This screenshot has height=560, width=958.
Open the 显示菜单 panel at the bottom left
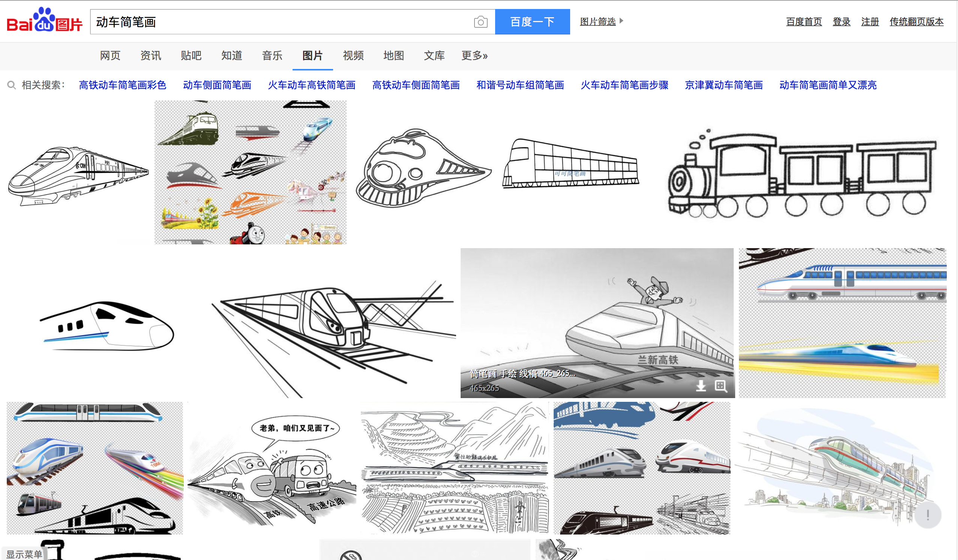[x=24, y=554]
